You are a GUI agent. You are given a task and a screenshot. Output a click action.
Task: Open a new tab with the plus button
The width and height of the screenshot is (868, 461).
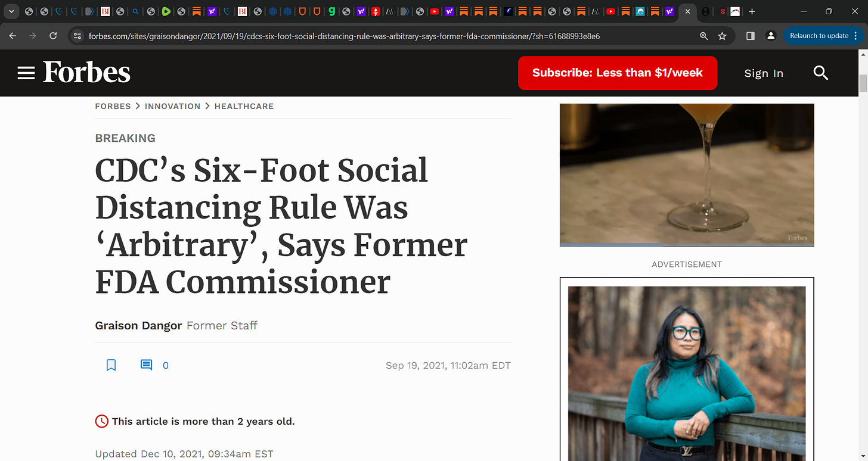(x=752, y=11)
